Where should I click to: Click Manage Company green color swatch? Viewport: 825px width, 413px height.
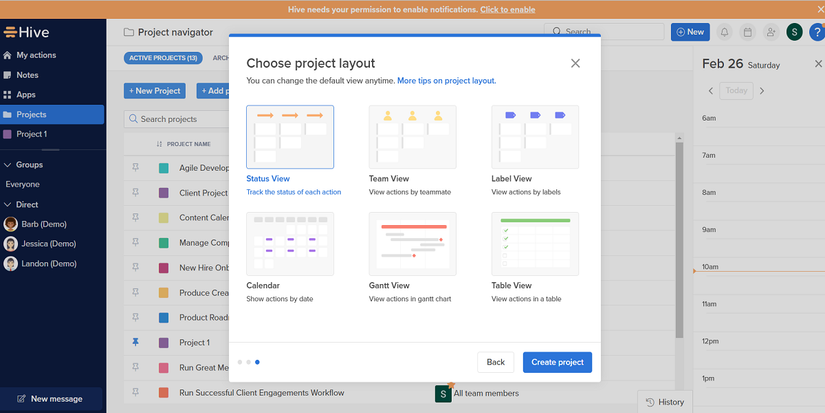[x=164, y=243]
